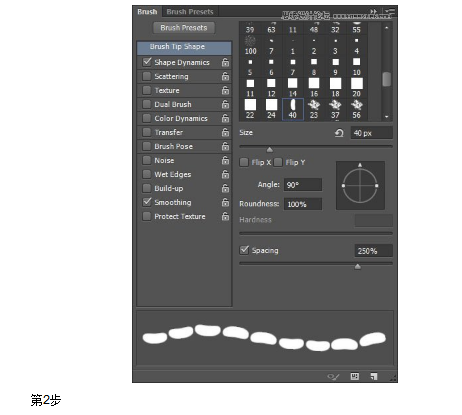Enable the Color Dynamics checkbox
The width and height of the screenshot is (462, 415).
pos(147,118)
